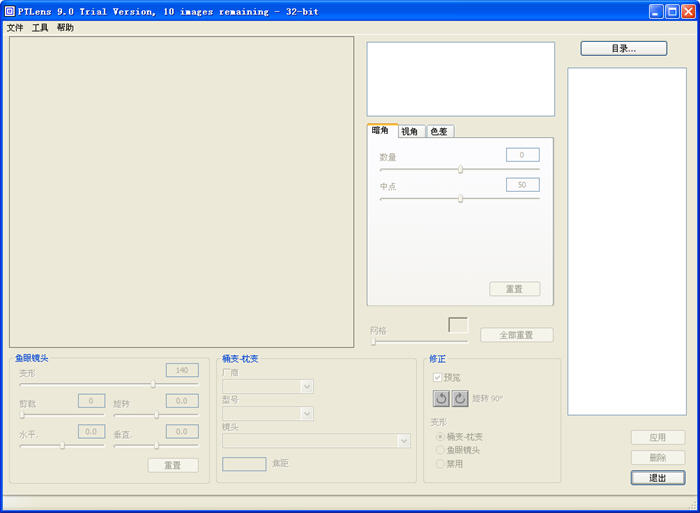The width and height of the screenshot is (700, 513).
Task: Click the 删除 delete button
Action: [658, 458]
